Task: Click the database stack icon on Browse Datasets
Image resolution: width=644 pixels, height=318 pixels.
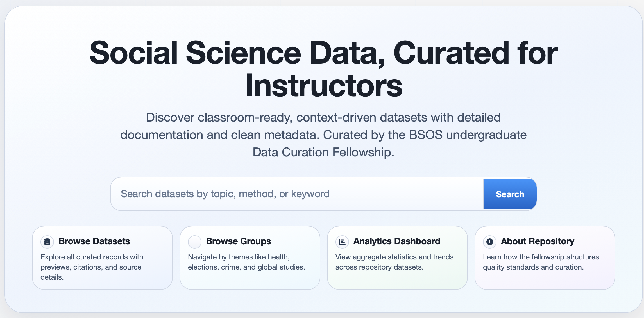Action: [47, 242]
